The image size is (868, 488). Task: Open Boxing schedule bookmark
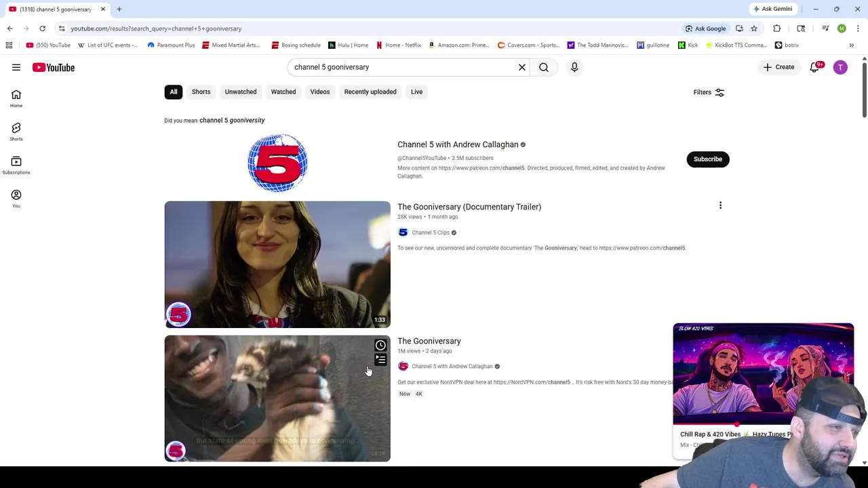pyautogui.click(x=296, y=45)
